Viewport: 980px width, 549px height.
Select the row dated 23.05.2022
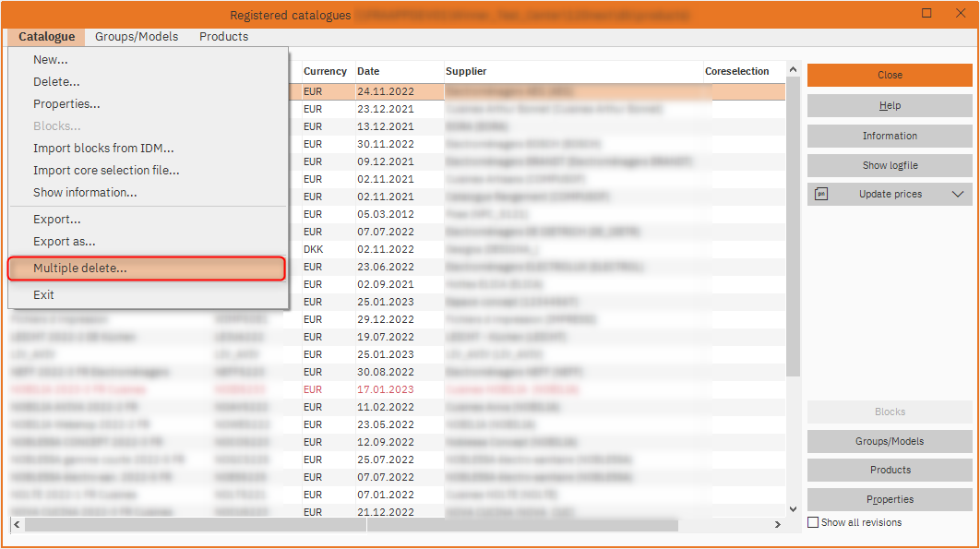(x=397, y=424)
